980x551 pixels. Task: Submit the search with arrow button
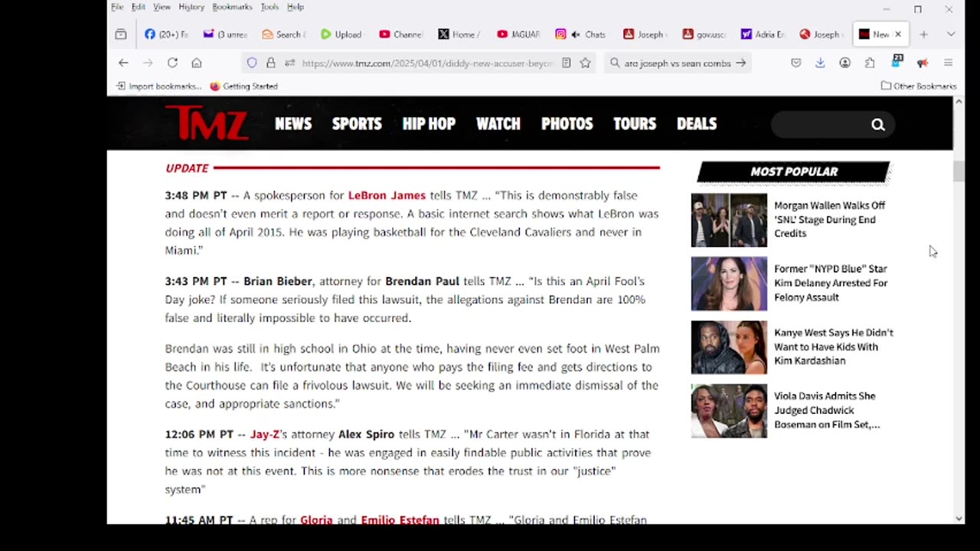tap(740, 63)
